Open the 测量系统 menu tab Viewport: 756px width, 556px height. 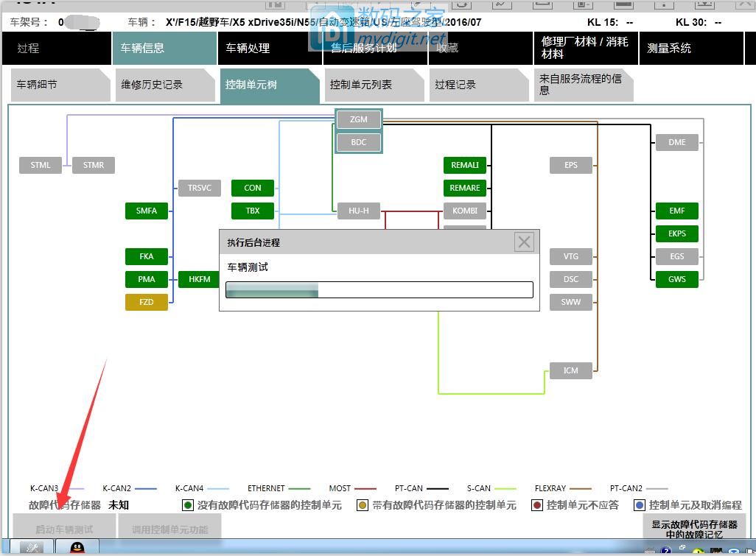(669, 49)
